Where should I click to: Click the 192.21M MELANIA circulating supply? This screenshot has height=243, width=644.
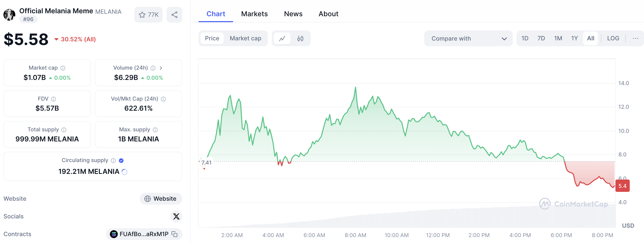(x=89, y=172)
